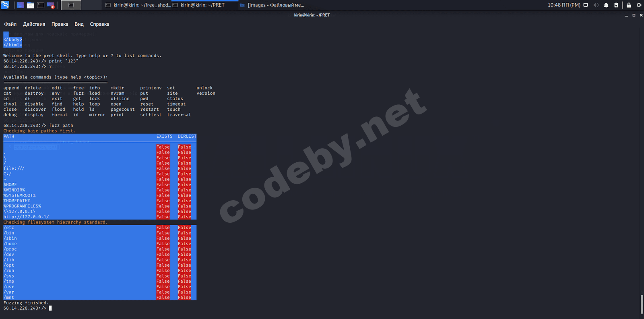Open the volume control icon
644x319 pixels.
pyautogui.click(x=596, y=5)
